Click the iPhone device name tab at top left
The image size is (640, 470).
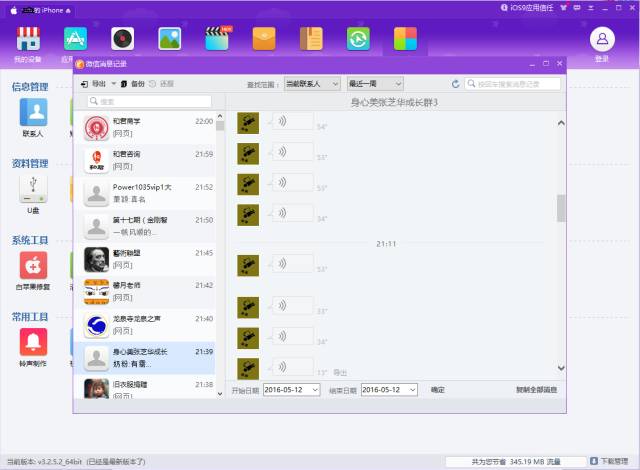pyautogui.click(x=41, y=10)
